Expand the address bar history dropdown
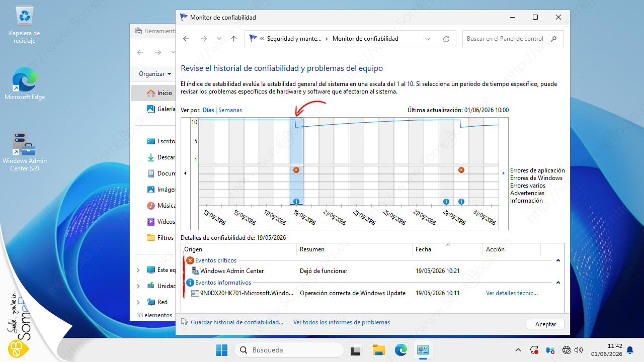 tap(428, 39)
